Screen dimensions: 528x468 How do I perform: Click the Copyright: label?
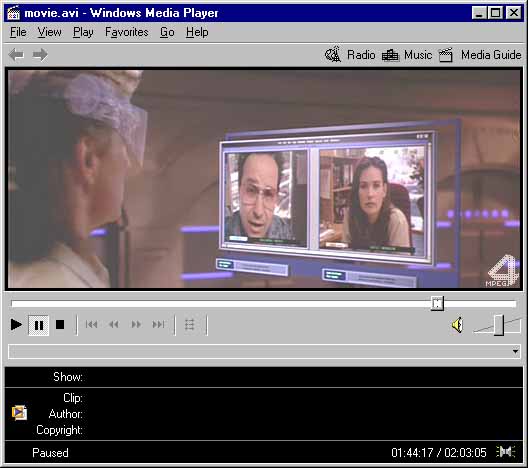[x=60, y=430]
